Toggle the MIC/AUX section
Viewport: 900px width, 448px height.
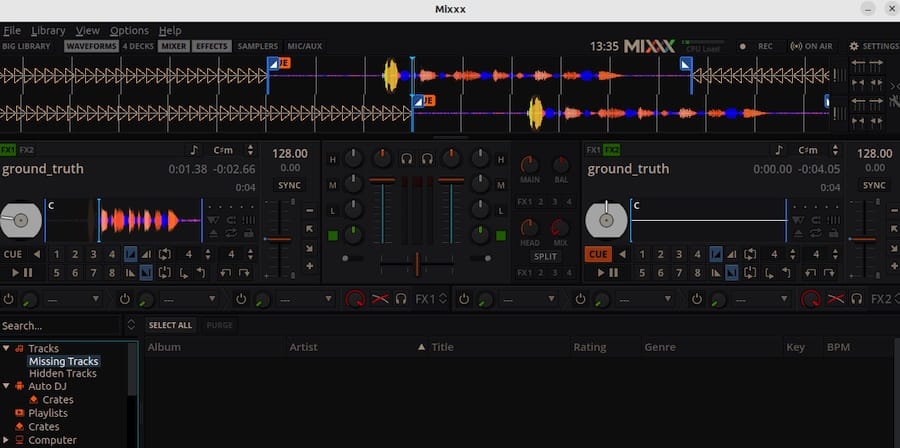(x=305, y=46)
